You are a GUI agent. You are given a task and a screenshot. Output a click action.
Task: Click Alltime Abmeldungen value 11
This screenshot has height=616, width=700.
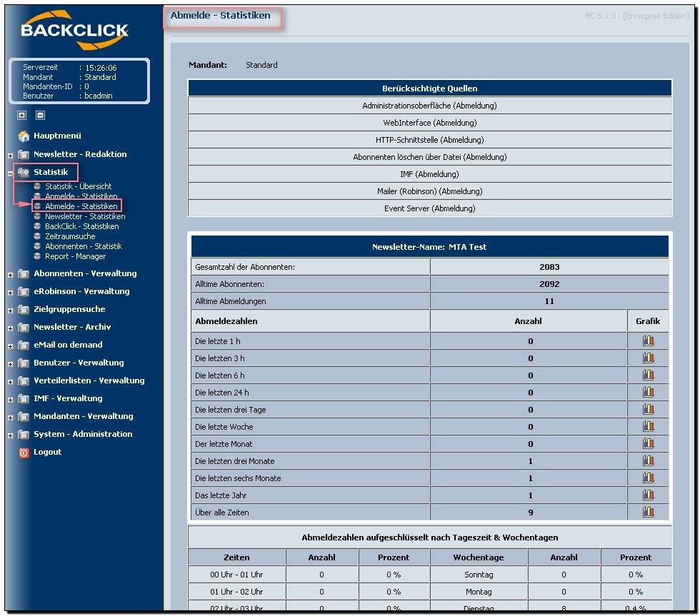click(549, 301)
